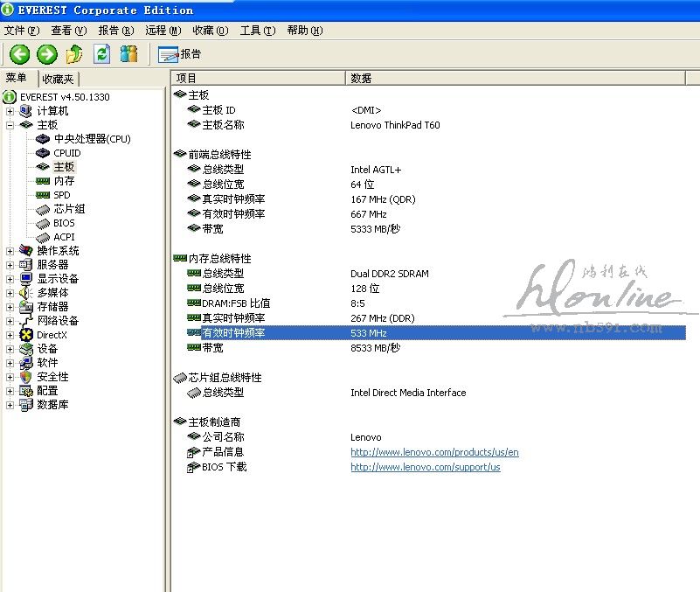This screenshot has height=592, width=700.
Task: Click the green Back arrow toolbar icon
Action: pos(19,54)
